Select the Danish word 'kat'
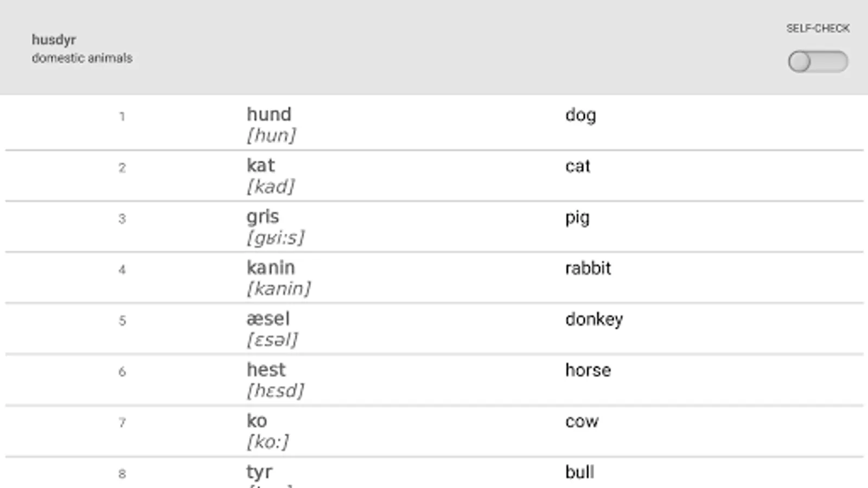The width and height of the screenshot is (868, 488). coord(260,165)
